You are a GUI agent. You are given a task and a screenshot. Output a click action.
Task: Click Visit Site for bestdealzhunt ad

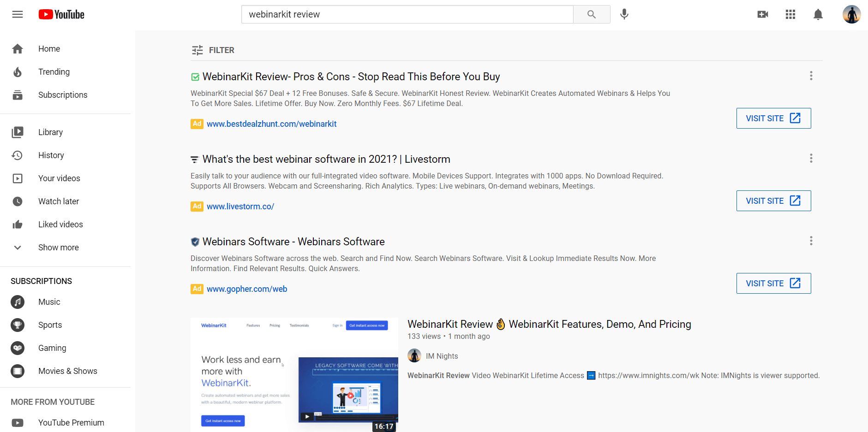773,118
